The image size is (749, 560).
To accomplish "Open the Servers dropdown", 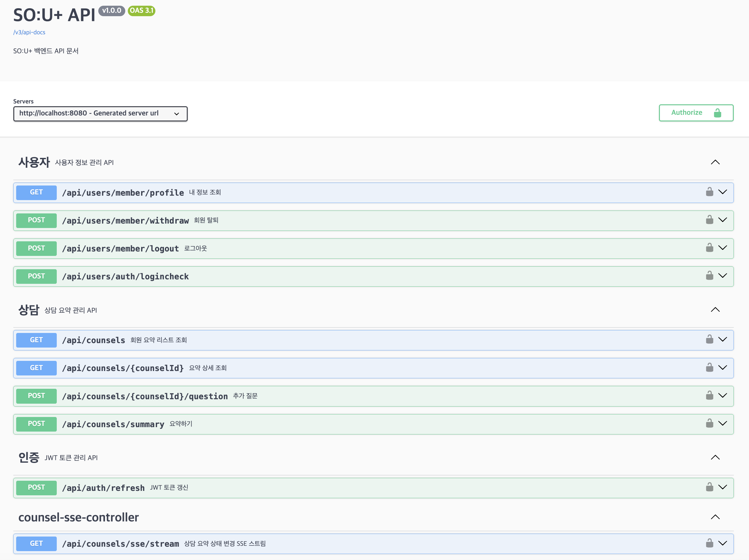I will (x=100, y=114).
